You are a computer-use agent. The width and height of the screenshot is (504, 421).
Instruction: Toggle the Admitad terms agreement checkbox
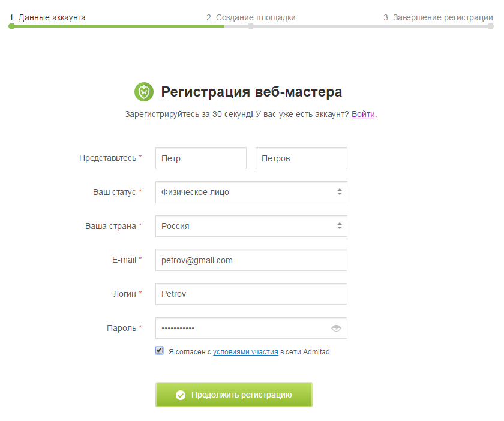click(159, 351)
